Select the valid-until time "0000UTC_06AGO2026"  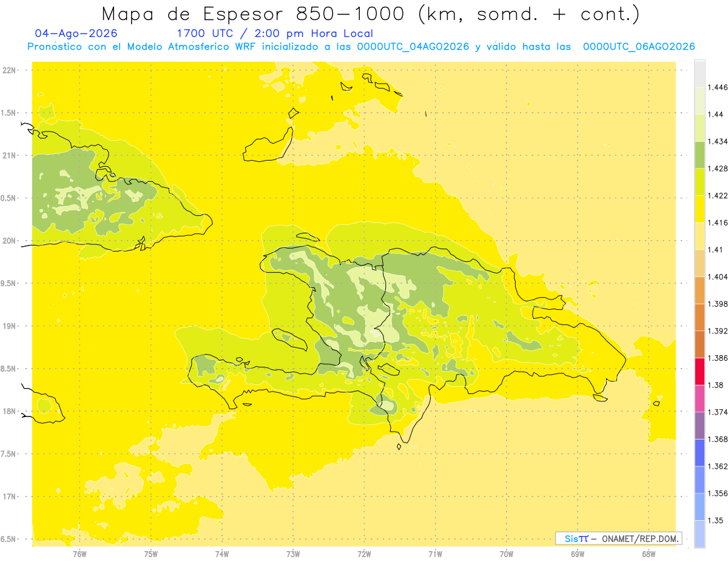point(639,47)
